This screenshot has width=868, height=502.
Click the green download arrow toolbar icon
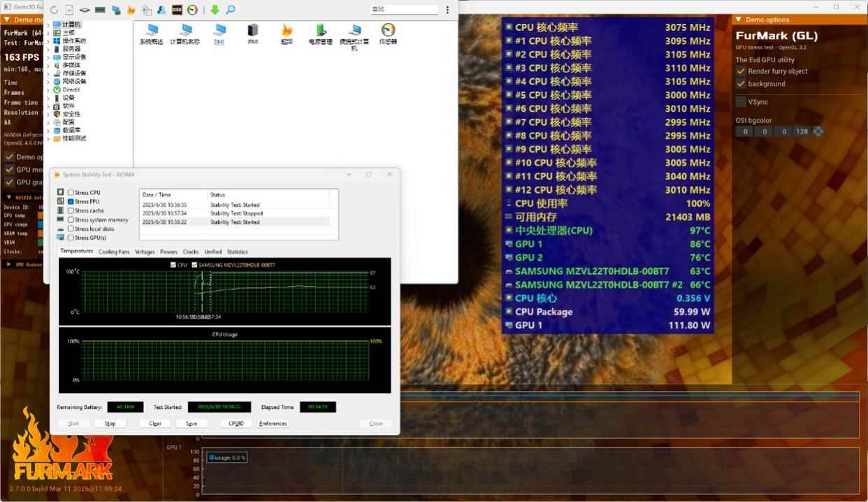pos(215,10)
